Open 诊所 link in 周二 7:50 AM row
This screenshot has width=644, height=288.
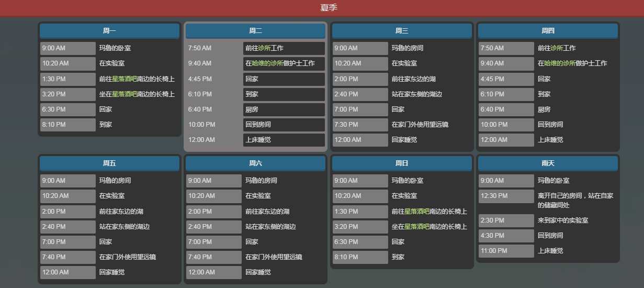pyautogui.click(x=264, y=48)
